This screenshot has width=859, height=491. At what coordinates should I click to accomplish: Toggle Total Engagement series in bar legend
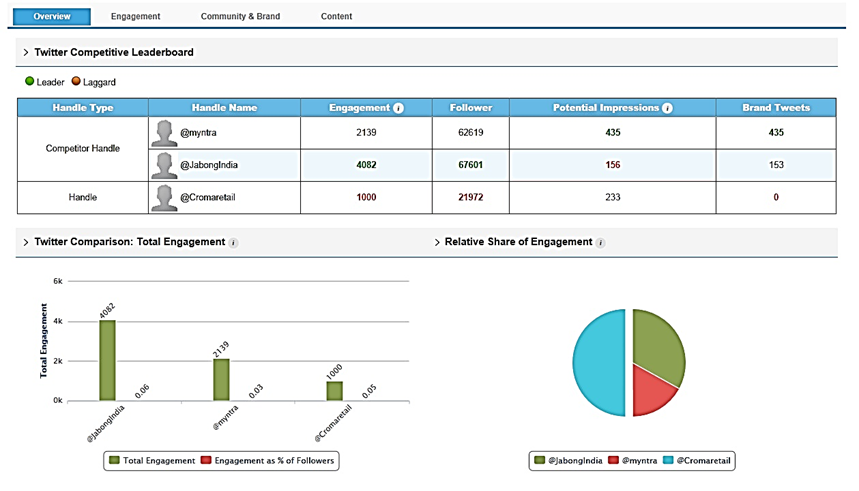point(152,460)
